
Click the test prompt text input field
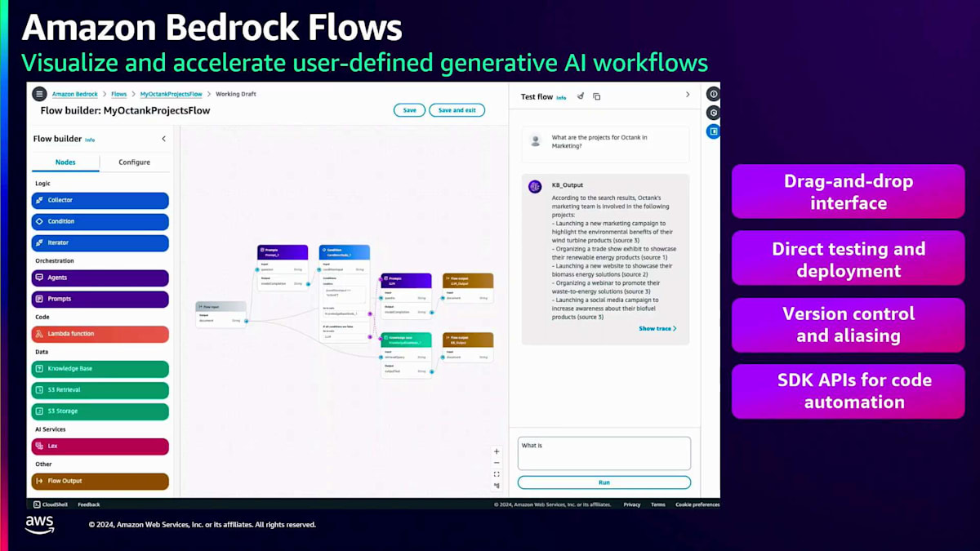tap(604, 453)
